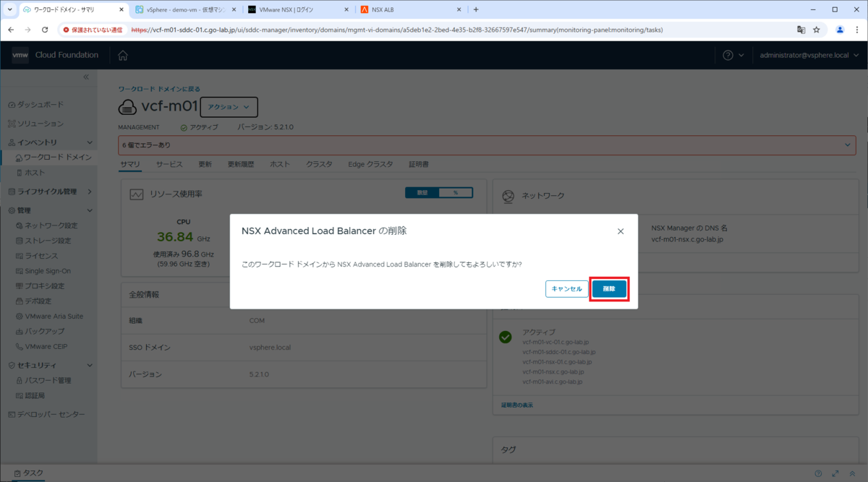Switch to the 更新 tab
Image resolution: width=868 pixels, height=482 pixels.
pos(205,164)
